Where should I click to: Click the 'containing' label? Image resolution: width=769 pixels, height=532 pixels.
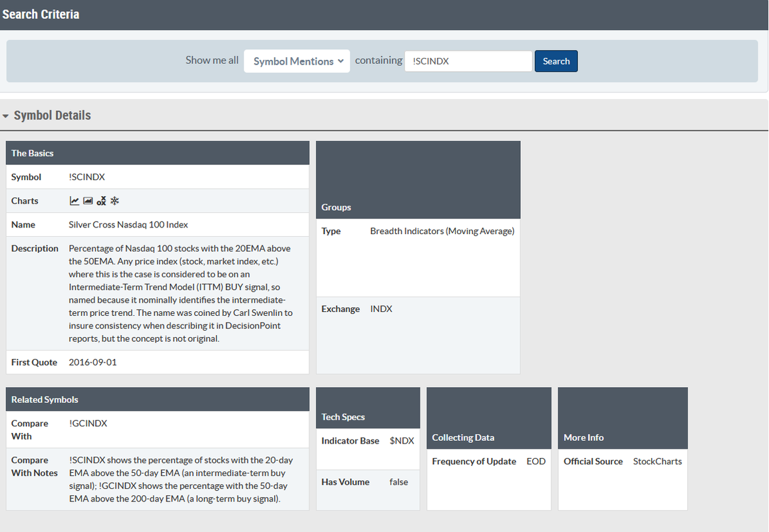pos(379,61)
